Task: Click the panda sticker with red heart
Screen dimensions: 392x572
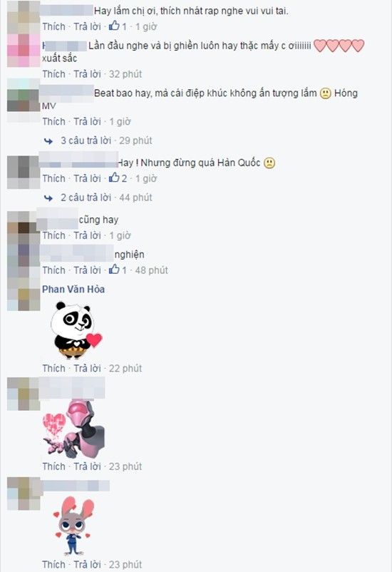Action: [76, 330]
